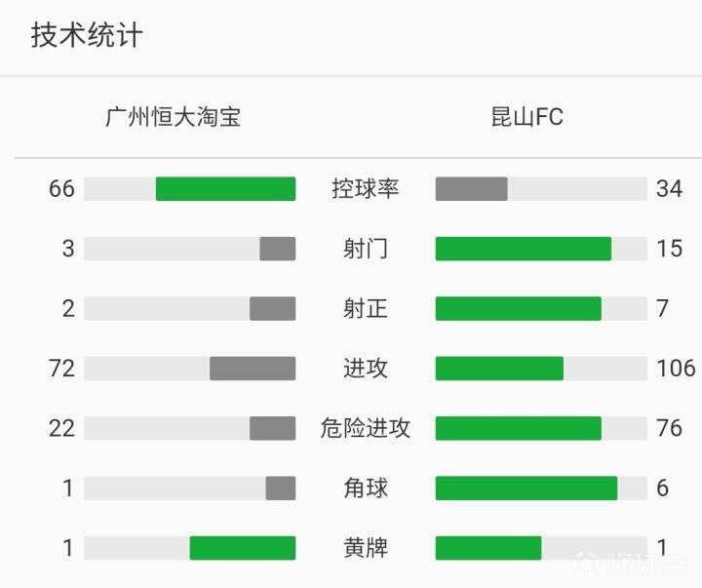The image size is (702, 588).
Task: Select the 射门 stat label
Action: click(366, 249)
